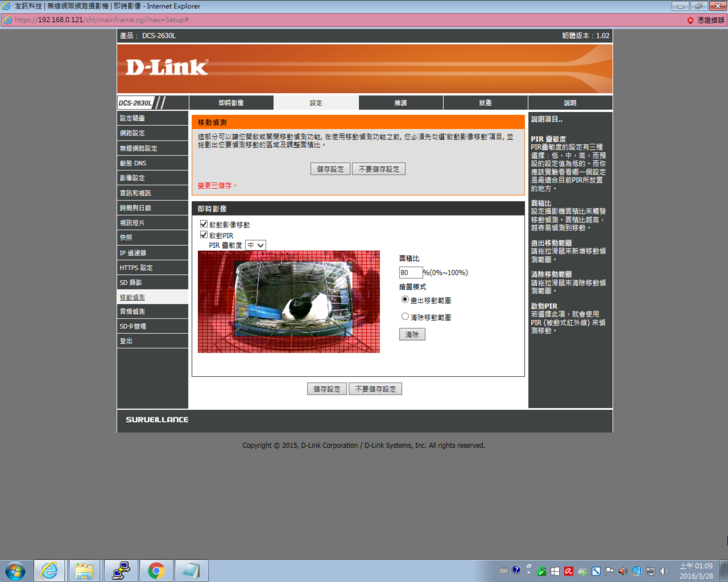Image resolution: width=728 pixels, height=582 pixels.
Task: Click the Show Desktop strip beside the clock
Action: 724,571
